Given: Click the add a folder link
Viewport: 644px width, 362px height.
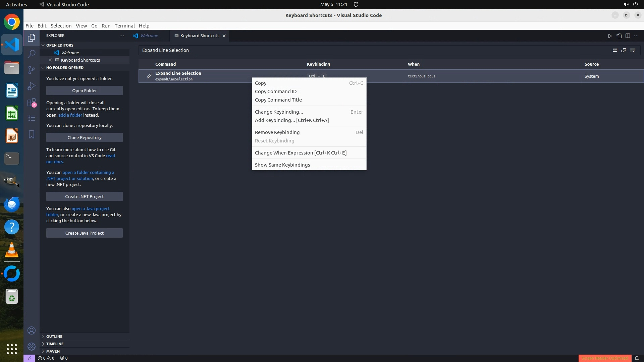Looking at the screenshot, I should pyautogui.click(x=70, y=115).
